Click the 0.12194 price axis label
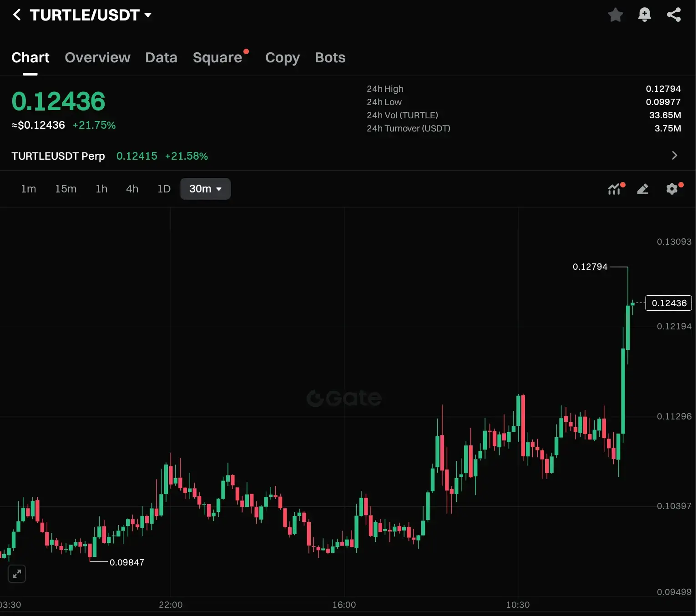The width and height of the screenshot is (697, 616). 674,326
